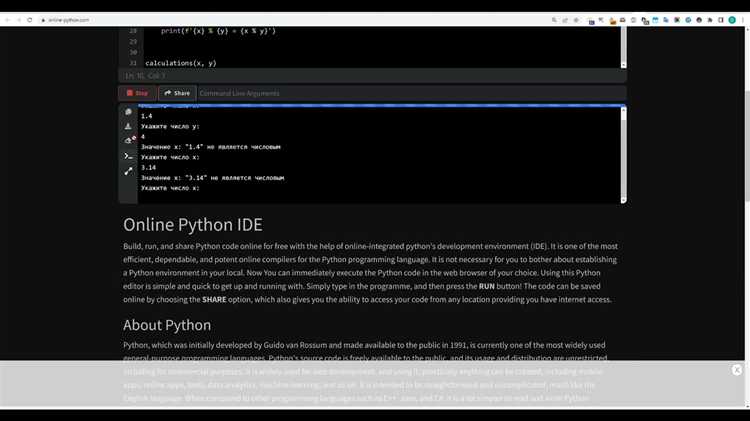This screenshot has height=421, width=750.
Task: Click the page vertical scrollbar thumb
Action: (x=747, y=146)
